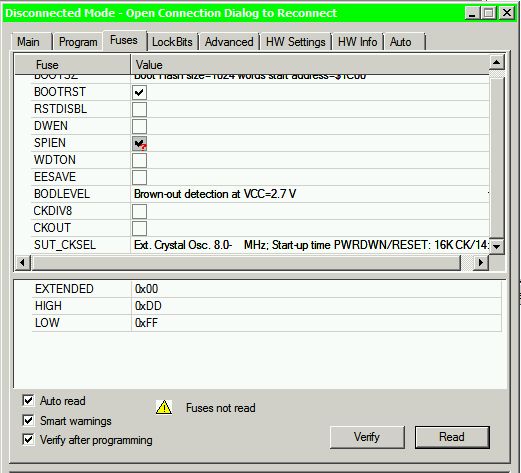
Task: Toggle Verify after programming checkbox
Action: (x=28, y=439)
